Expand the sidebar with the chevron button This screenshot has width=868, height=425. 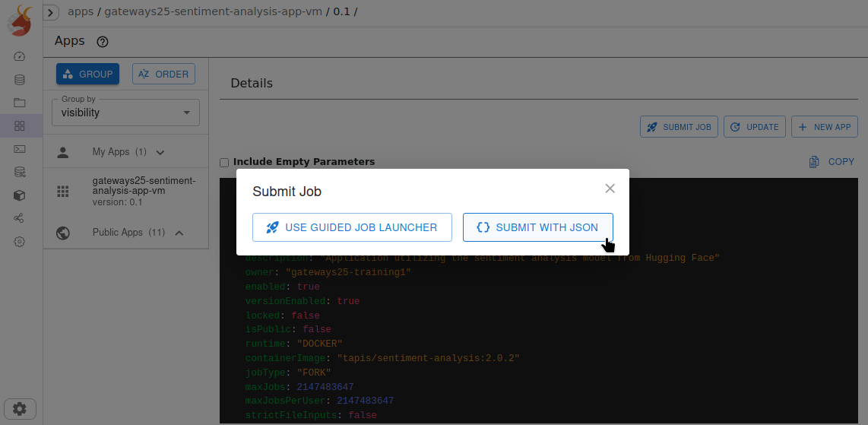pyautogui.click(x=52, y=12)
